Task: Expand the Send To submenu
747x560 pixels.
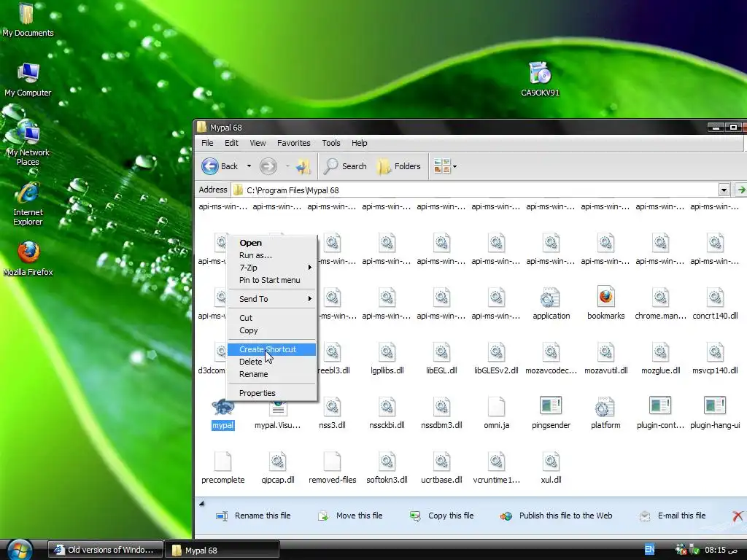Action: (271, 299)
